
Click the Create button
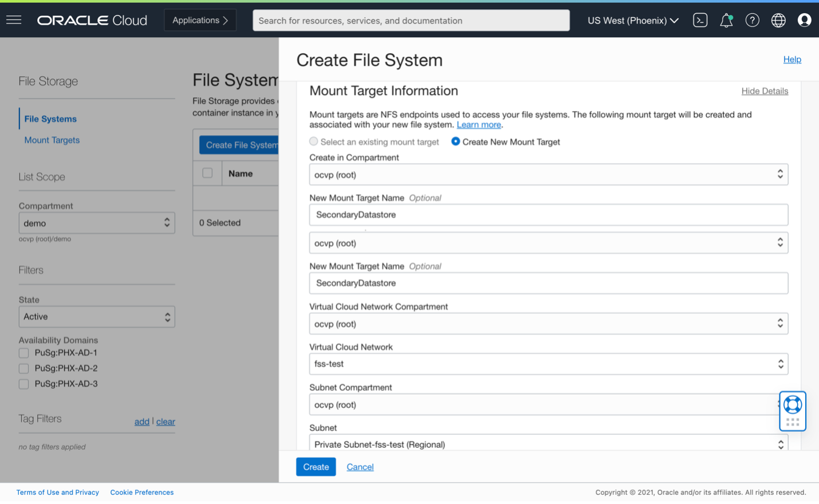click(316, 467)
